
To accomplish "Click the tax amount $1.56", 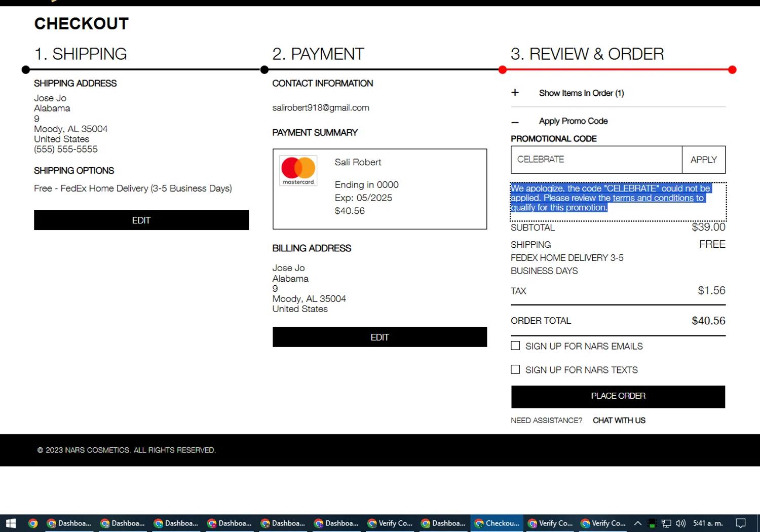I will 711,290.
